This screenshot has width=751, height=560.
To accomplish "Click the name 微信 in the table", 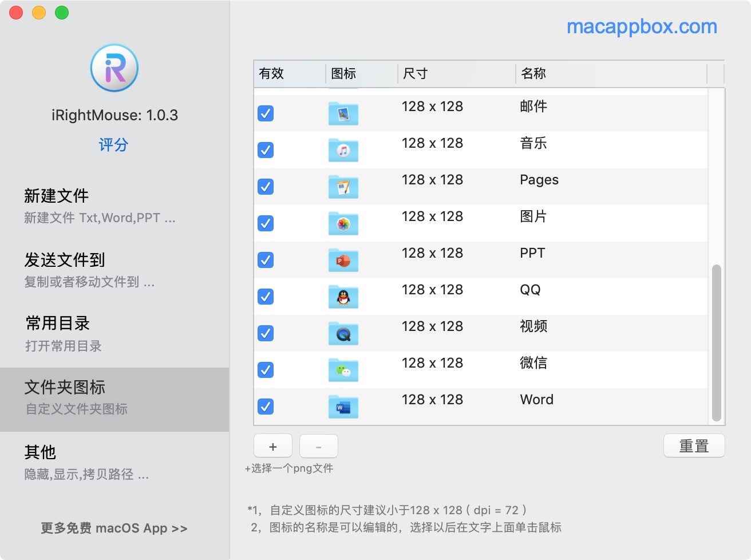I will (533, 362).
